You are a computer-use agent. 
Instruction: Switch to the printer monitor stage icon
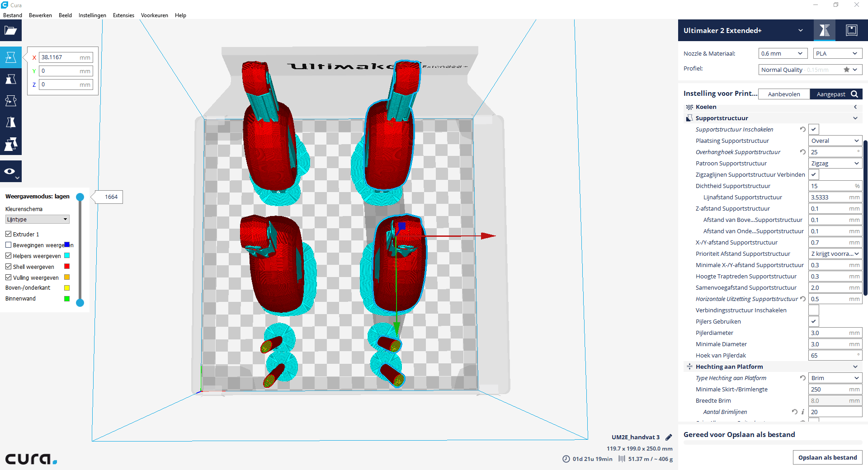pos(852,30)
